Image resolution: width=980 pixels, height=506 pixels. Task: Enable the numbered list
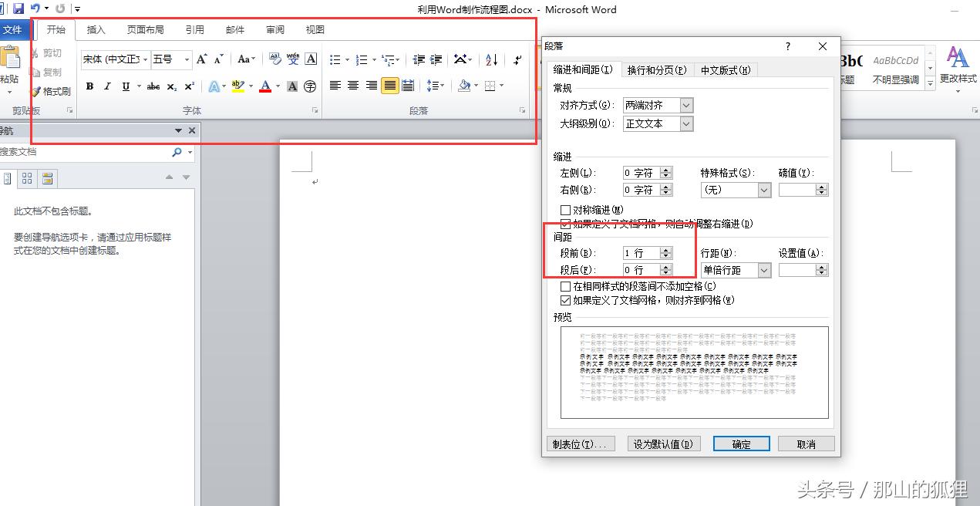point(361,59)
